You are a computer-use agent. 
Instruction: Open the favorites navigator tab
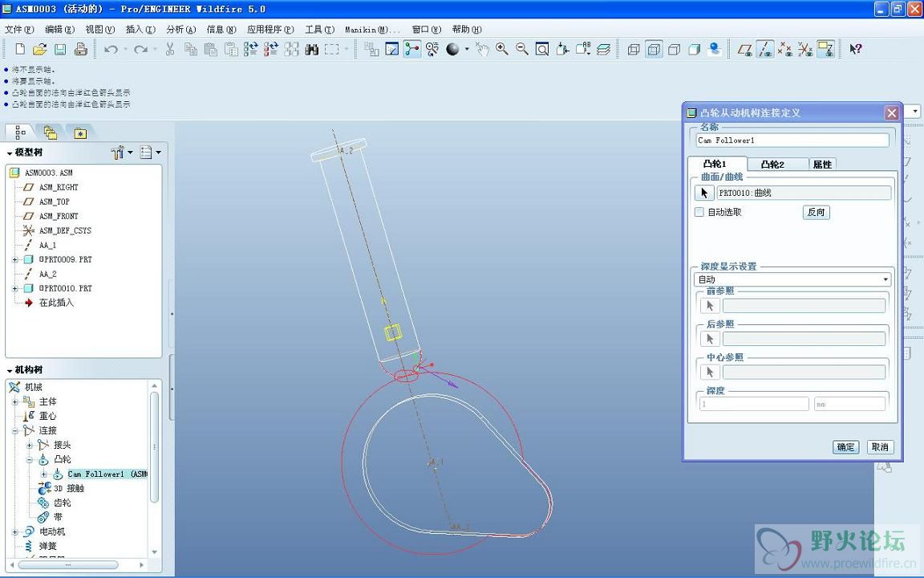point(80,133)
